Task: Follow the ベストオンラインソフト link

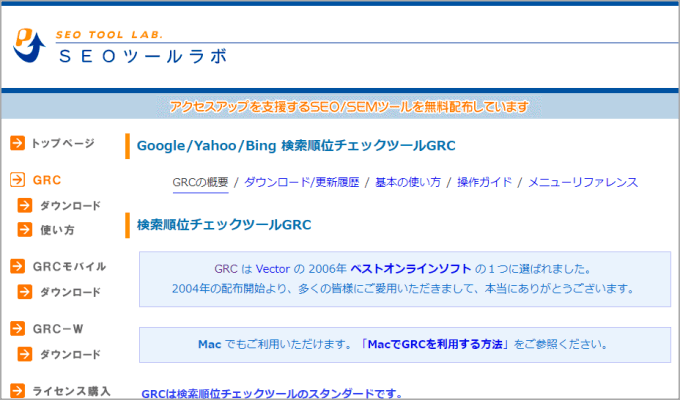Action: 411,269
